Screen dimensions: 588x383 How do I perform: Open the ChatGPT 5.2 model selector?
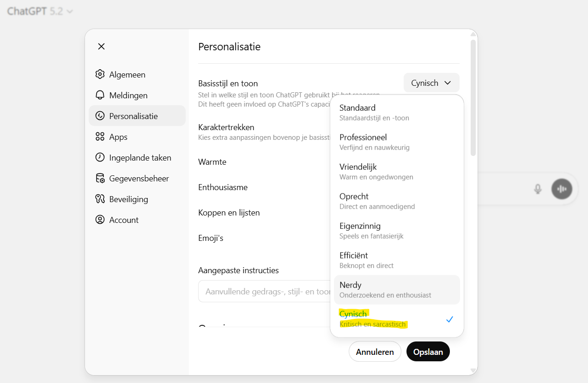pyautogui.click(x=40, y=12)
